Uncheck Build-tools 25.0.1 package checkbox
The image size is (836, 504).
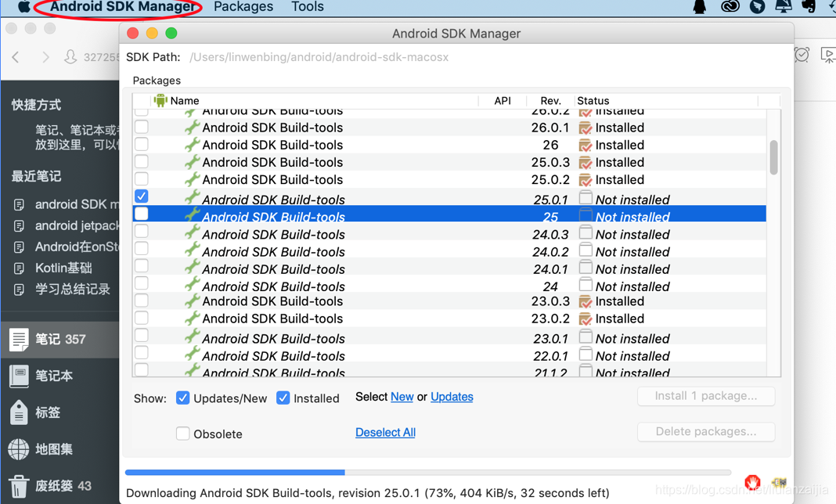142,196
